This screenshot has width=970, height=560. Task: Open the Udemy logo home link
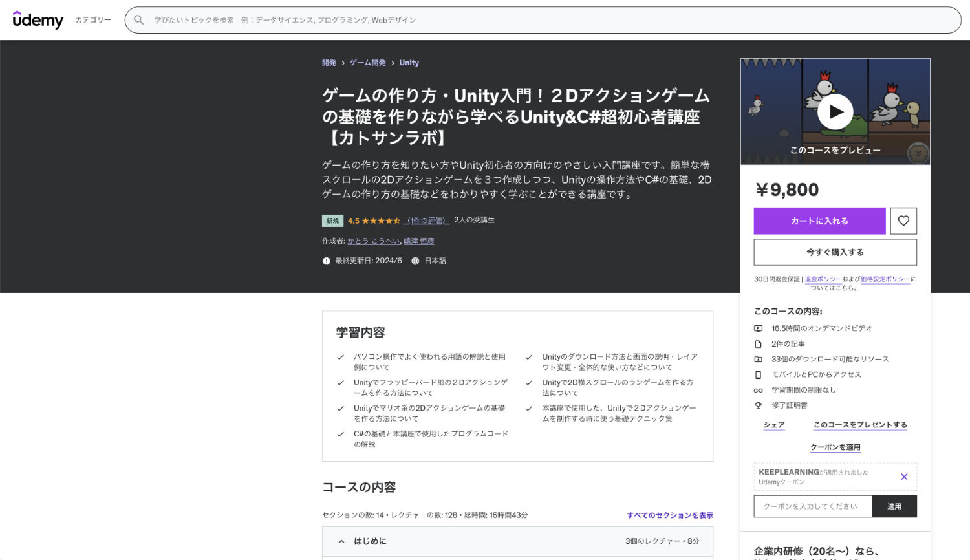coord(38,20)
